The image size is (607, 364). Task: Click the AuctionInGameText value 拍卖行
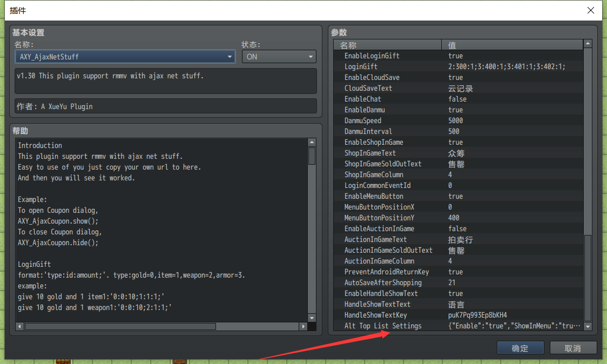pyautogui.click(x=460, y=240)
